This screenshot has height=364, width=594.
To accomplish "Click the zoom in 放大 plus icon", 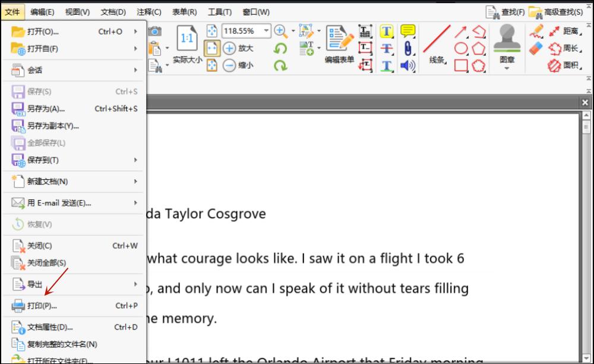I will tap(229, 49).
